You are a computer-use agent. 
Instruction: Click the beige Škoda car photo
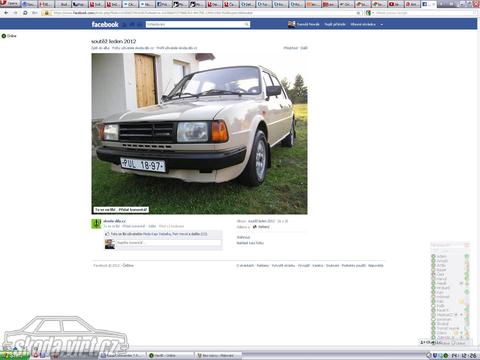pyautogui.click(x=199, y=133)
